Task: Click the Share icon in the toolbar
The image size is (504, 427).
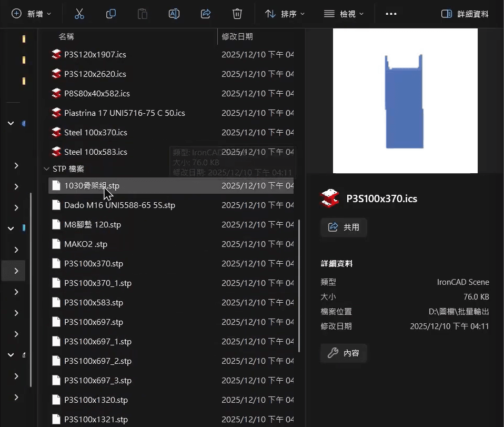Action: point(206,14)
